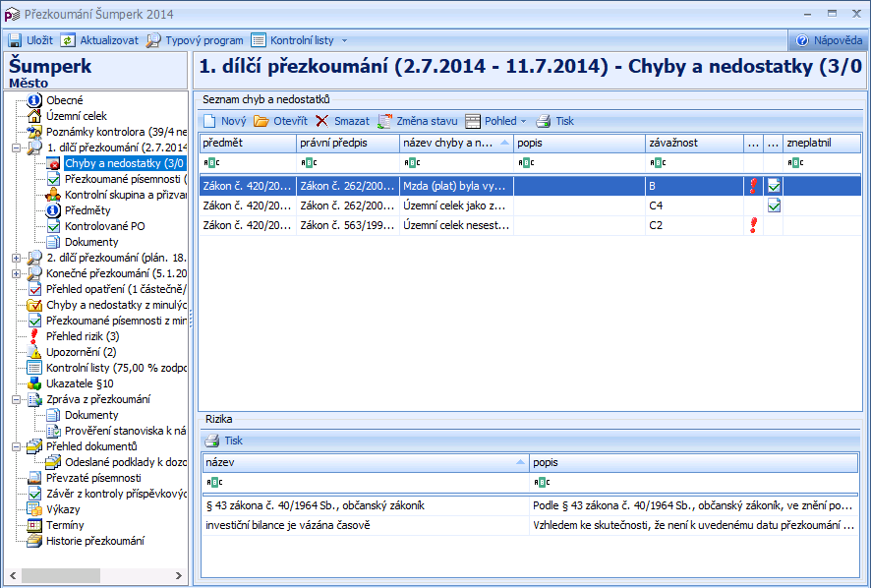Click Ukazatele §10 cubes icon
Screen dimensions: 871x588
[34, 383]
